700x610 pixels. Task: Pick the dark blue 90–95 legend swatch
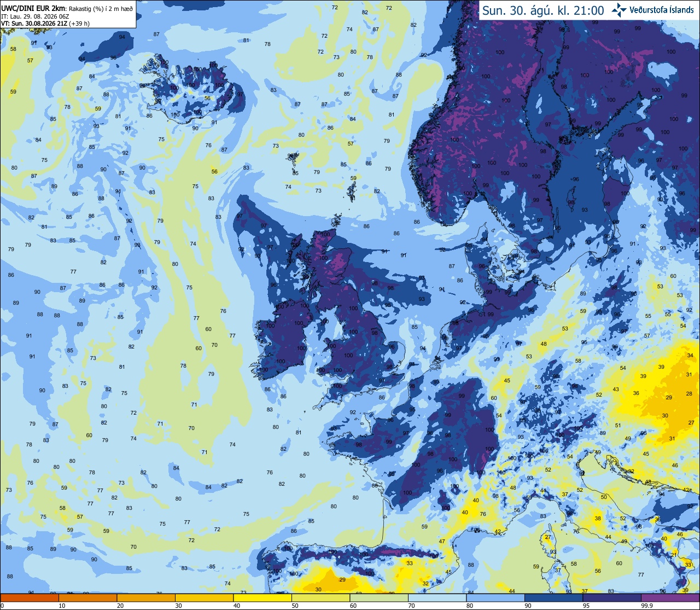[x=553, y=597]
